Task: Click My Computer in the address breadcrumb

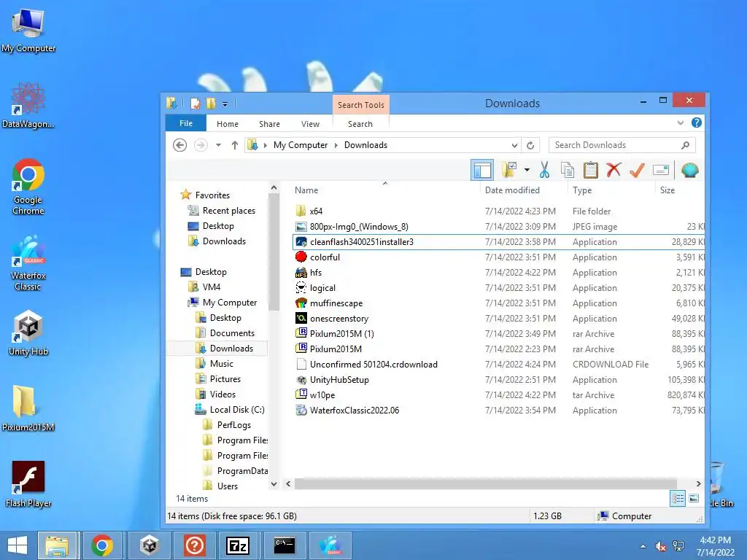Action: click(x=300, y=145)
